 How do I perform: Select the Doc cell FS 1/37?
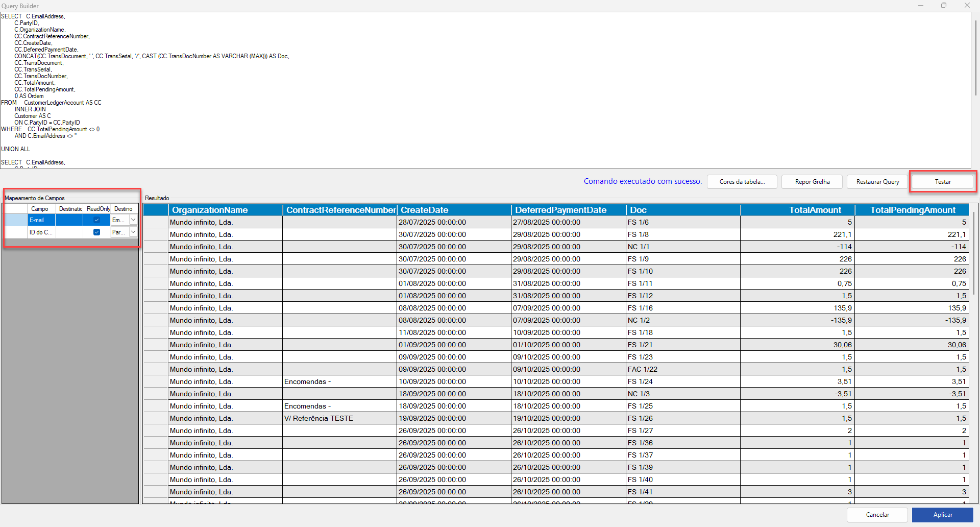(683, 455)
